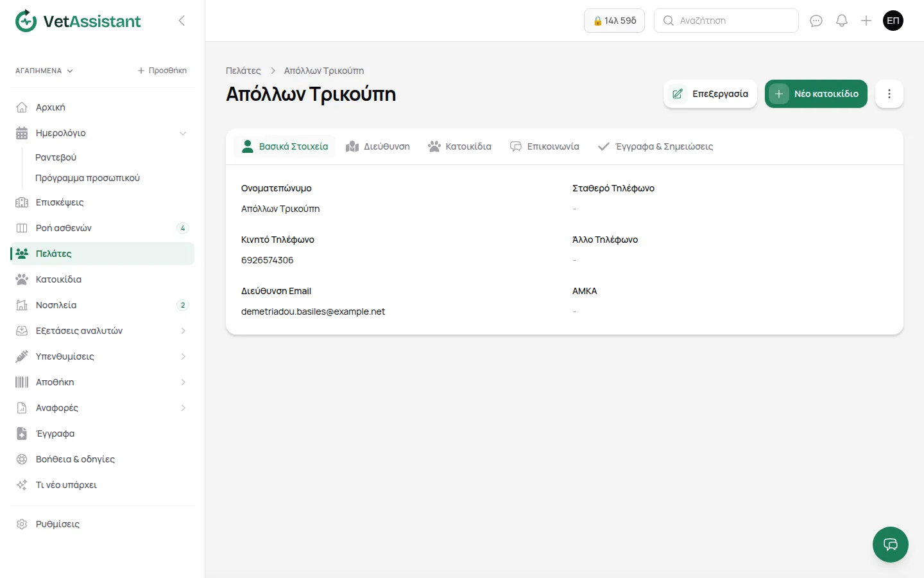Expand Αναφορές submenu

coord(183,408)
